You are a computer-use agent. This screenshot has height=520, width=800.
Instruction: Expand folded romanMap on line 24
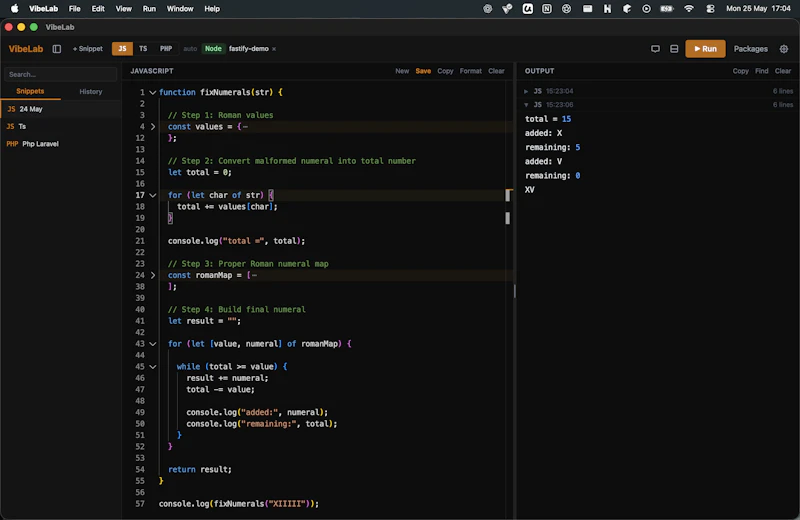point(153,276)
